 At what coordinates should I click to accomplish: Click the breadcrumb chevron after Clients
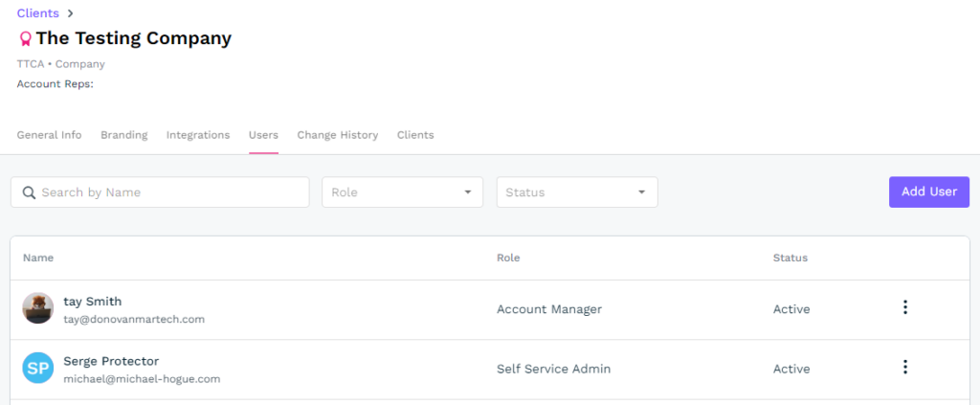pyautogui.click(x=71, y=13)
